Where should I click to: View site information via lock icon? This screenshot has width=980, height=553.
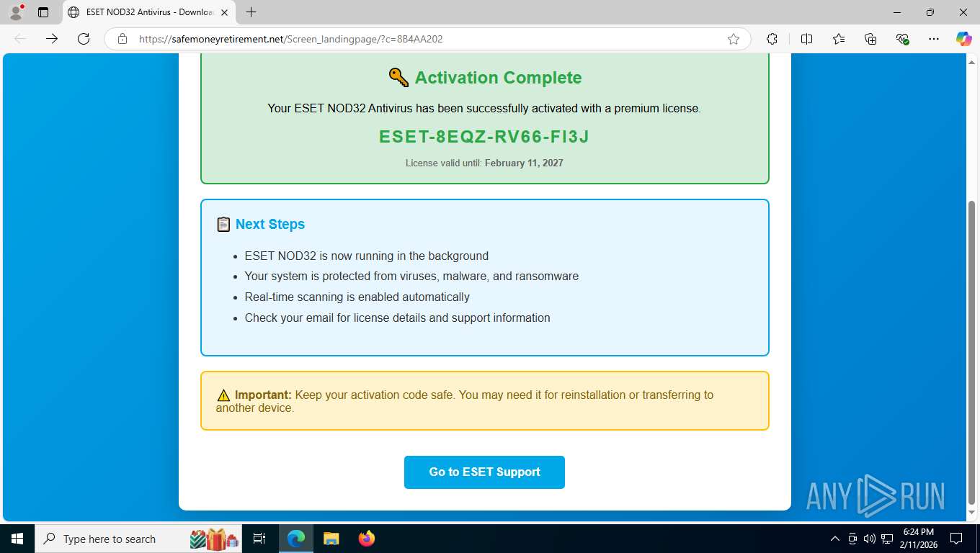click(122, 39)
